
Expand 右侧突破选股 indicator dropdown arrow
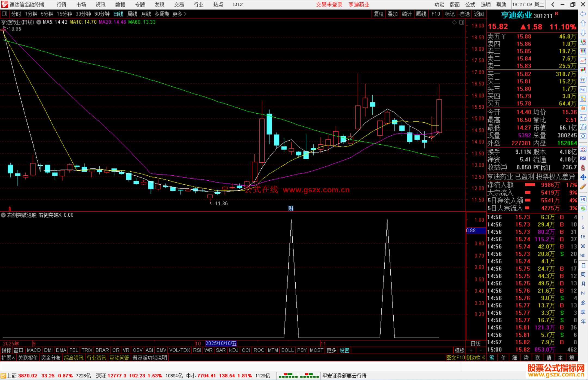(3, 215)
